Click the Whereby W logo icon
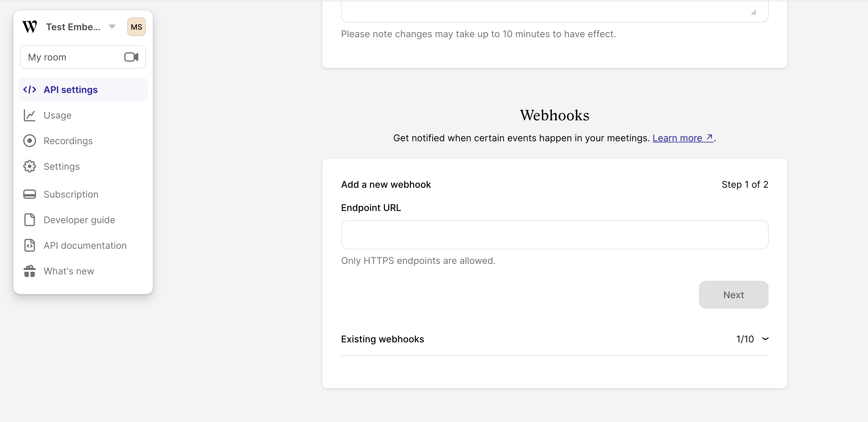The width and height of the screenshot is (868, 422). 30,27
